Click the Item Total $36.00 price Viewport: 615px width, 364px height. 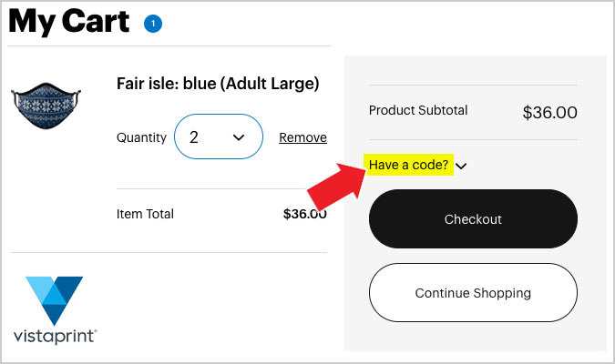(304, 214)
